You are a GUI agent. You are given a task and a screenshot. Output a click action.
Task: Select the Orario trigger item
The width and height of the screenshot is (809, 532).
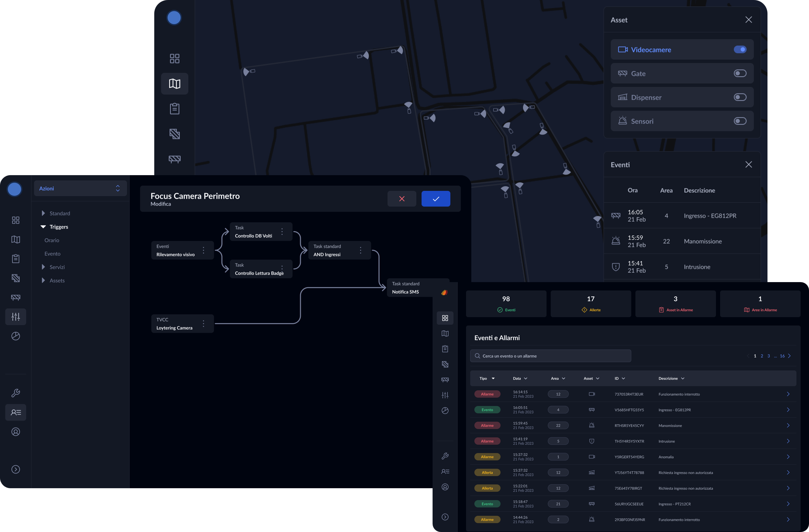coord(52,240)
